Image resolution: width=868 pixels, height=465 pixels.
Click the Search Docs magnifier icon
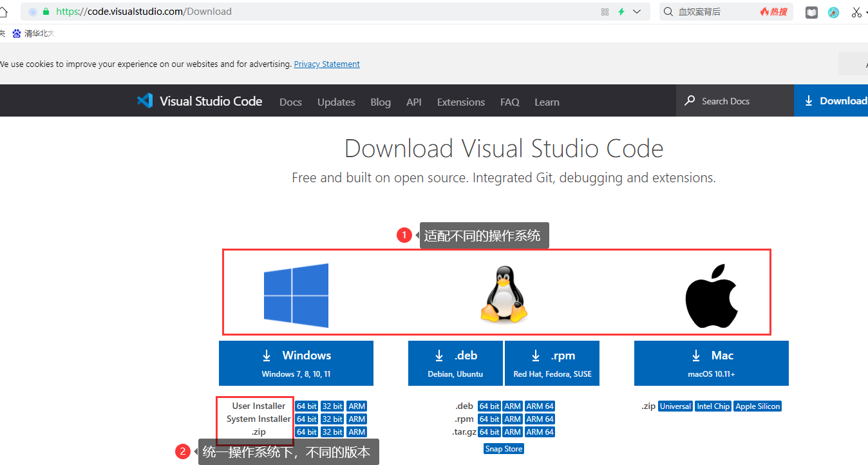(x=690, y=100)
